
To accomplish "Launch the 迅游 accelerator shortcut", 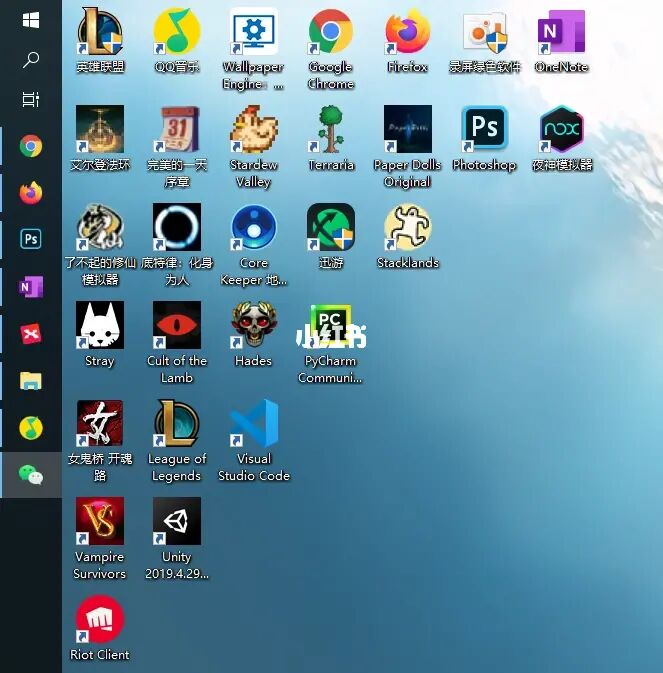I will pos(330,227).
